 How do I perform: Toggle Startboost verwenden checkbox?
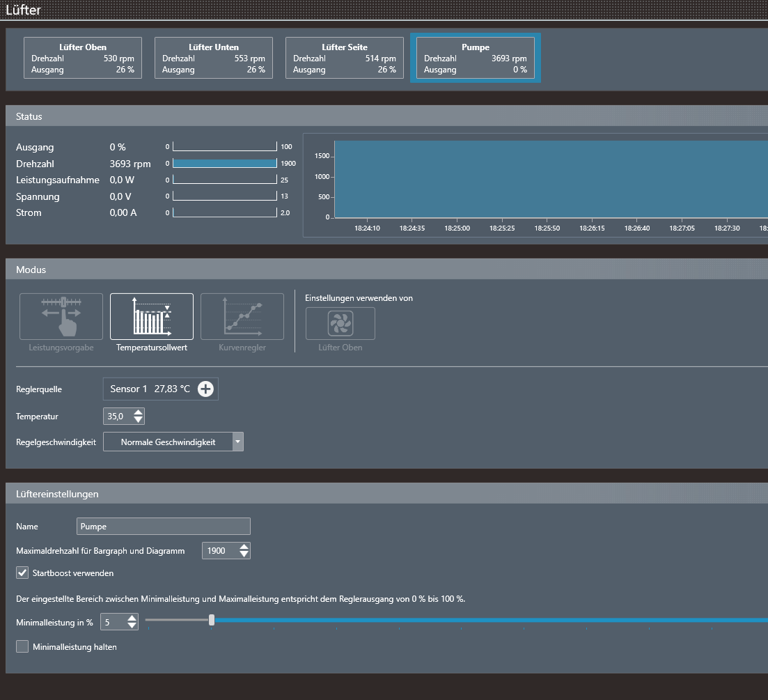point(22,573)
